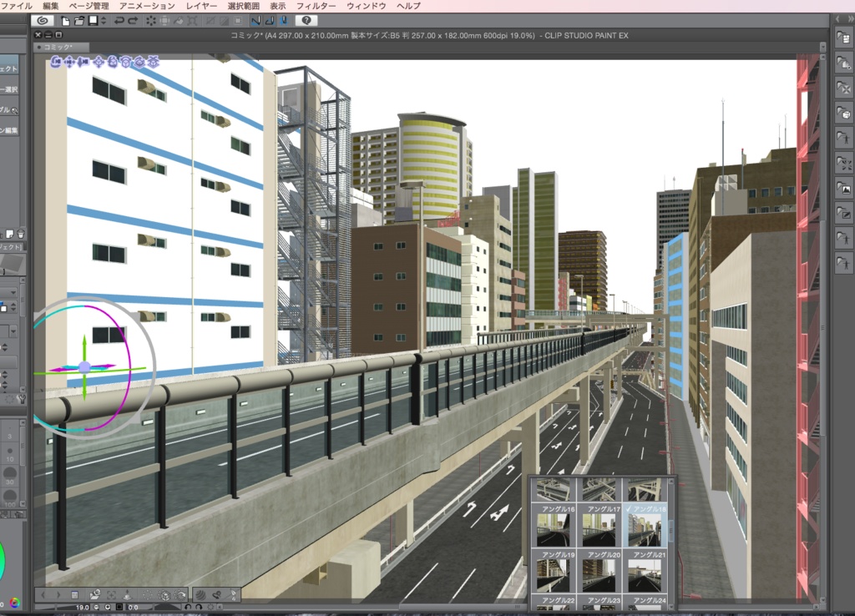855x616 pixels.
Task: Select the fit-to-screen icon in the canvas bottom bar
Action: [111, 594]
